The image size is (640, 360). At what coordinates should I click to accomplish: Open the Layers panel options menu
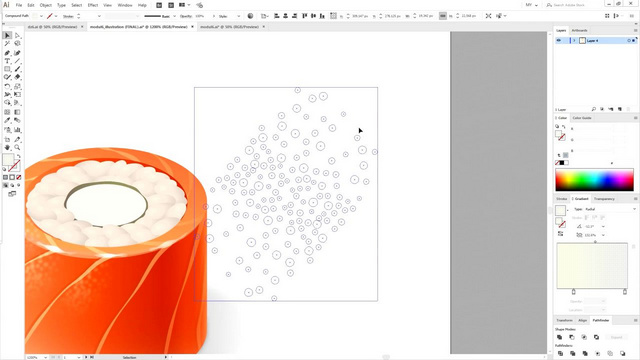click(x=635, y=31)
